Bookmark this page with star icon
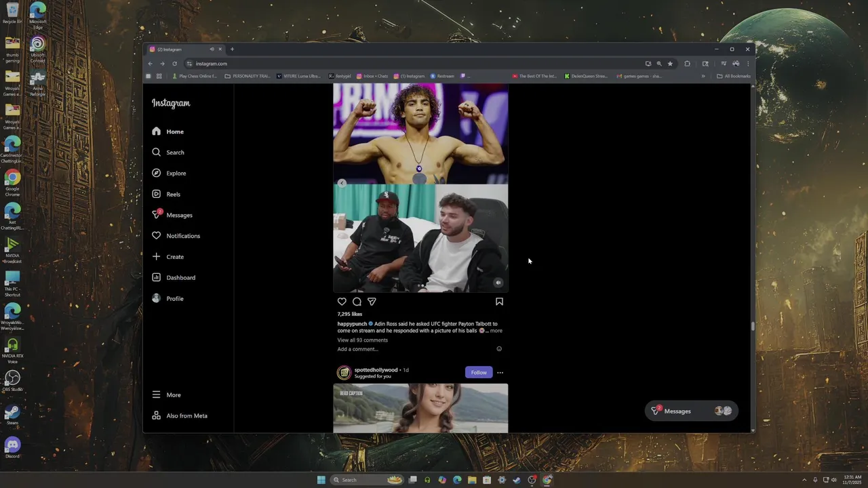The image size is (868, 488). (x=670, y=64)
